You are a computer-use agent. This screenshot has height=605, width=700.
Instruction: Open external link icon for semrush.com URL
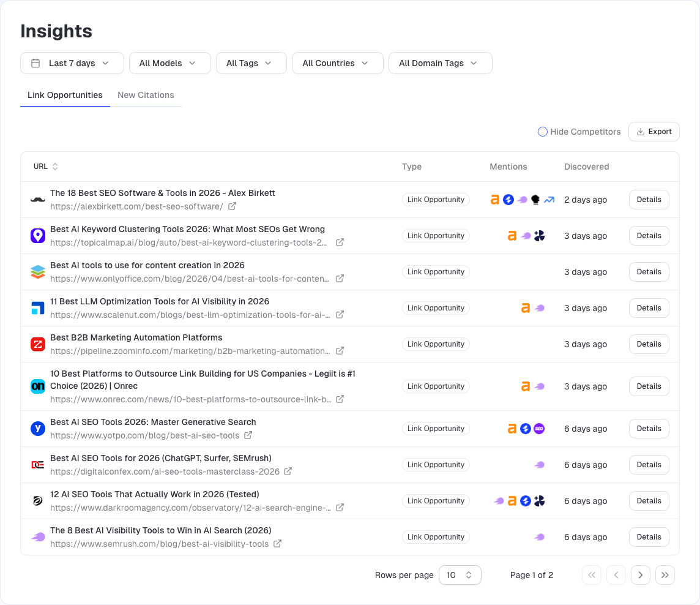tap(277, 544)
